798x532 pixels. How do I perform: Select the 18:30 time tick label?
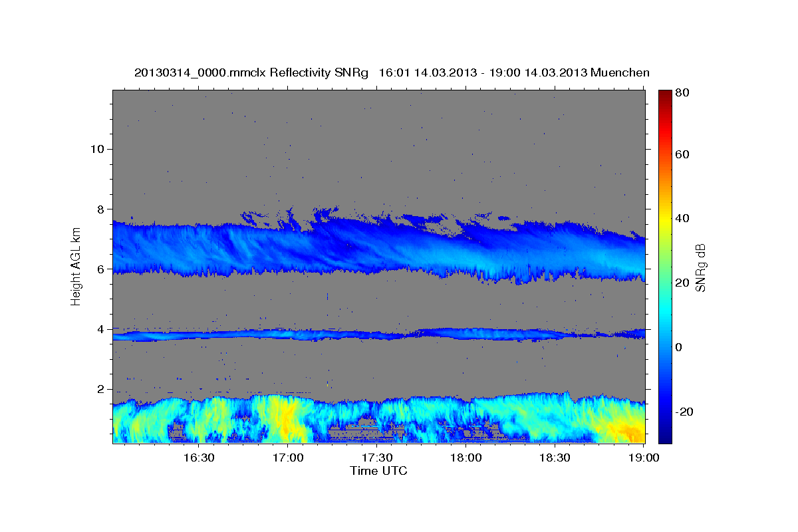point(555,458)
